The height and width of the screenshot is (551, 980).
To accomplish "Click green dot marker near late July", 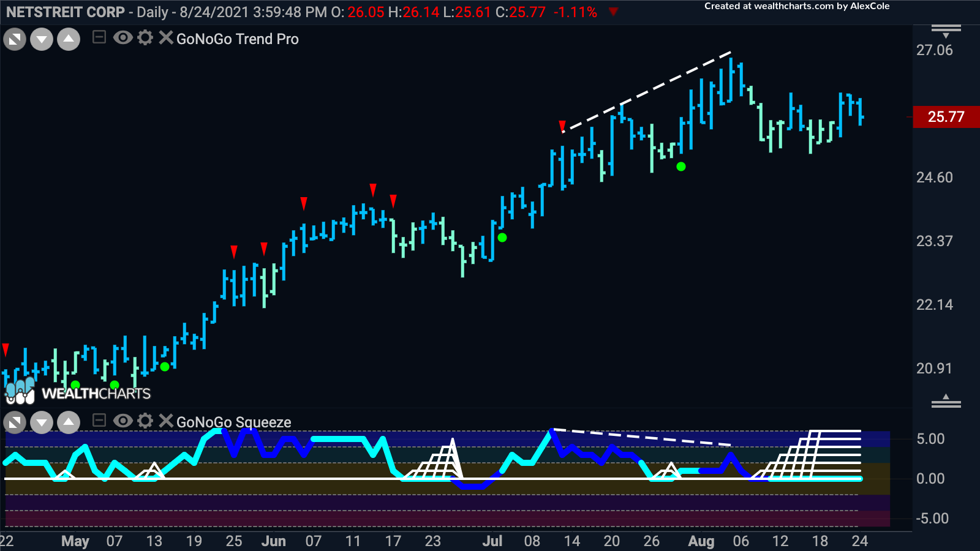I will click(681, 167).
